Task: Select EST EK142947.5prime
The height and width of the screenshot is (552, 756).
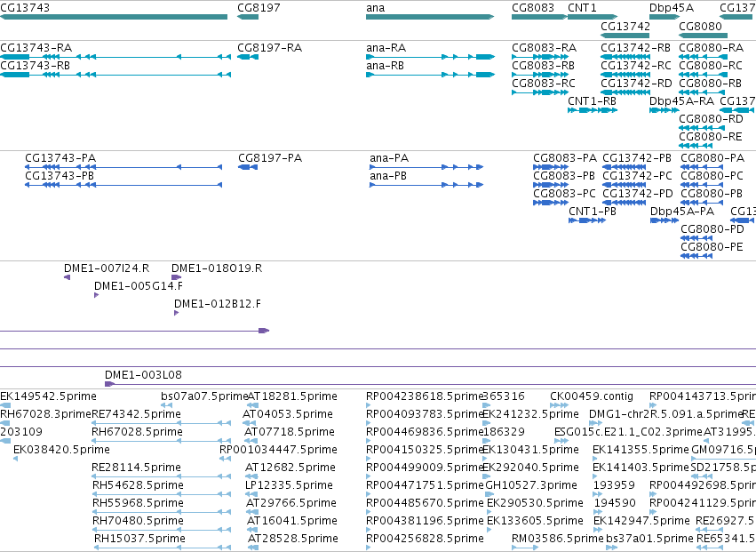Action: pos(599,530)
